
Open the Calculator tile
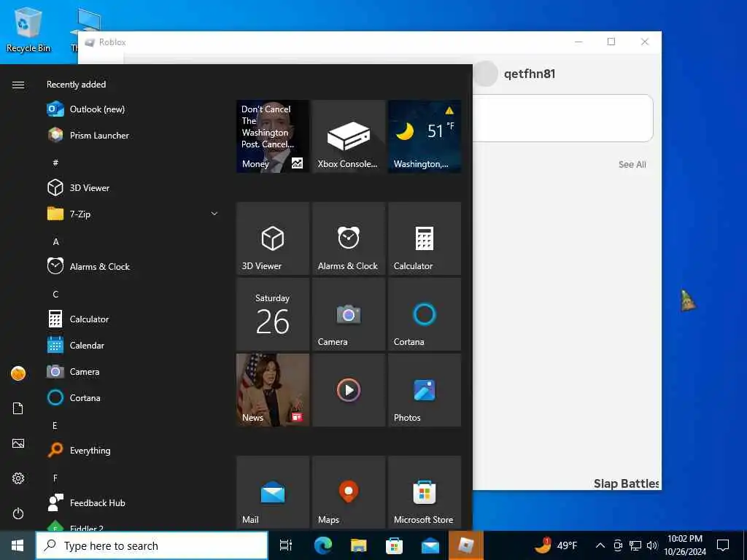tap(424, 238)
